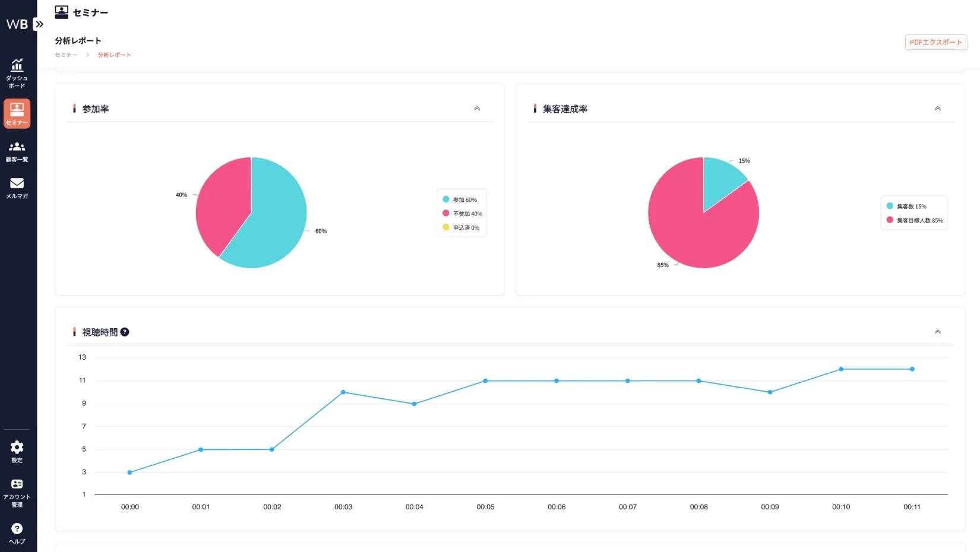
Task: Collapse the 集客達成率 panel
Action: (x=938, y=109)
